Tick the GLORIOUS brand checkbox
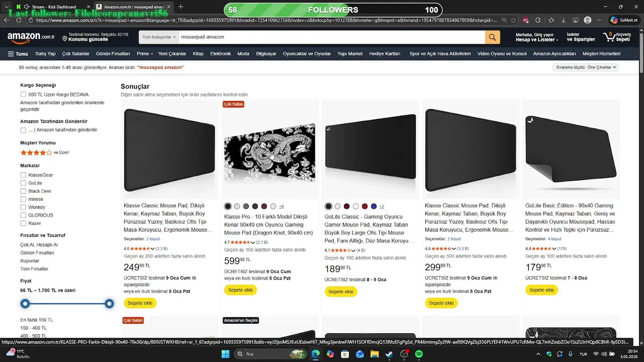 [x=23, y=215]
